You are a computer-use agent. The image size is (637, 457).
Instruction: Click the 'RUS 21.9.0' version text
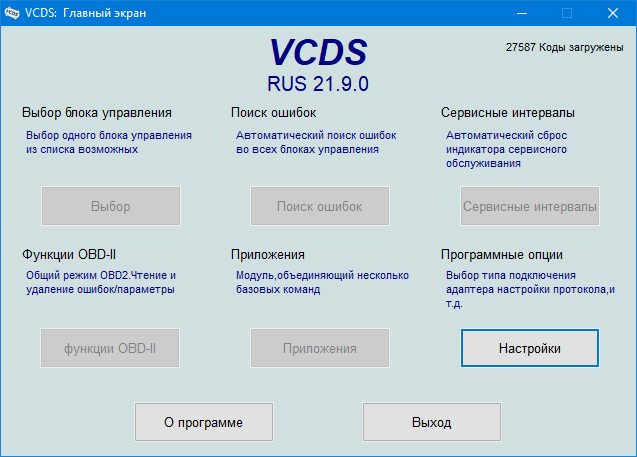pos(318,84)
